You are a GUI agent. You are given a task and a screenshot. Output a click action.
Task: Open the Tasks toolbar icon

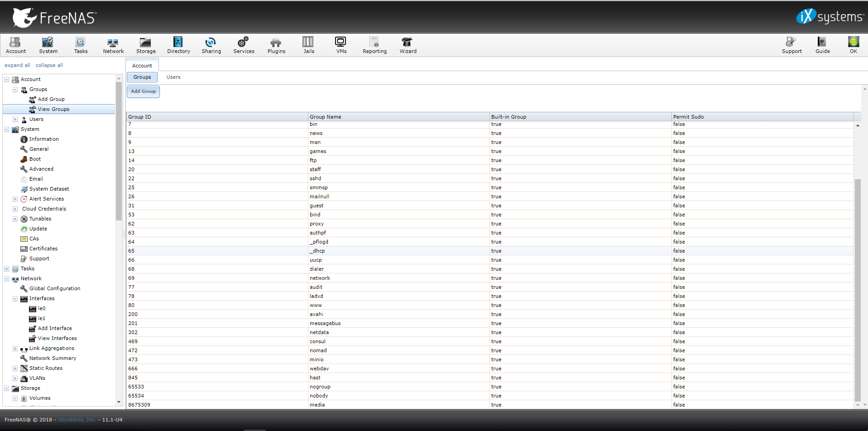pos(81,45)
